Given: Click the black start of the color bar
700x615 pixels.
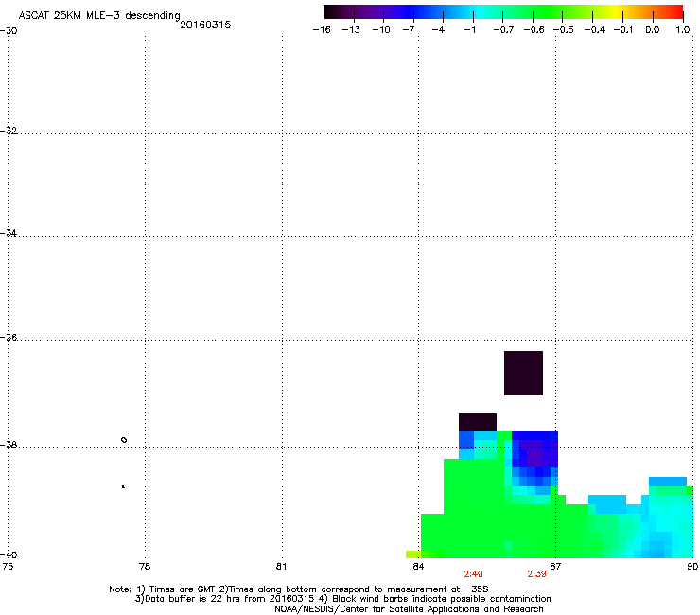Looking at the screenshot, I should click(x=330, y=12).
